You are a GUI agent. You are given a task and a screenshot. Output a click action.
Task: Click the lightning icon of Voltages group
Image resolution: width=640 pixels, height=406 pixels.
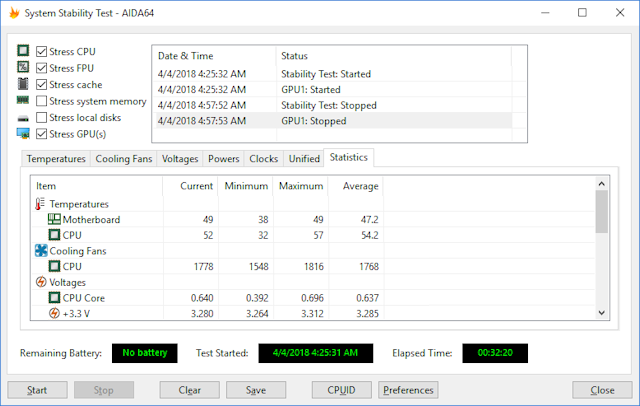pyautogui.click(x=41, y=282)
